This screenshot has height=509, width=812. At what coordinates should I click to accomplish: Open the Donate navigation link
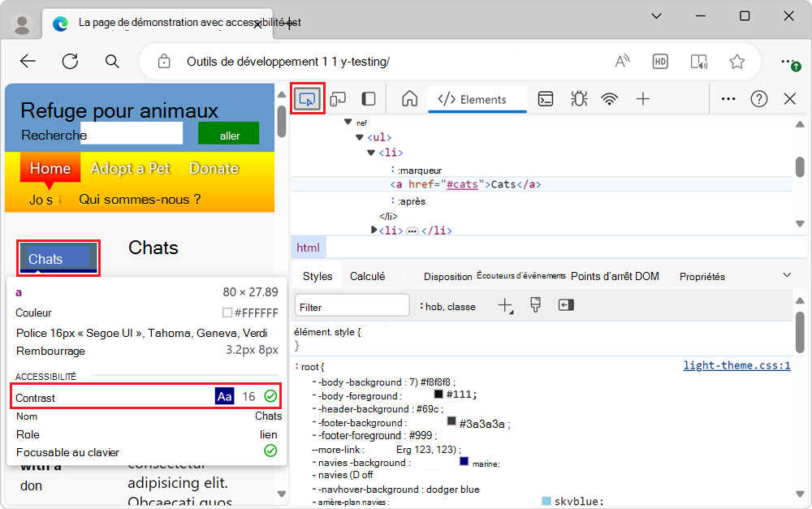[214, 168]
